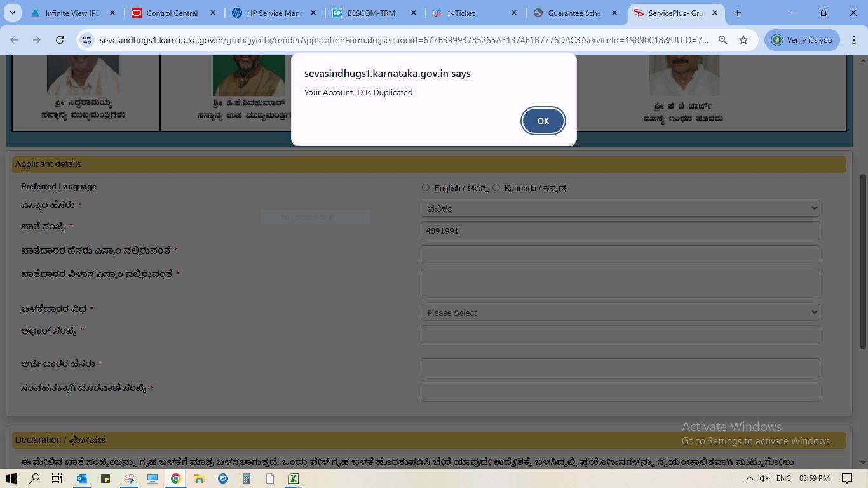Open the monitor icon app on taskbar
Screen dimensions: 868x488
153,478
